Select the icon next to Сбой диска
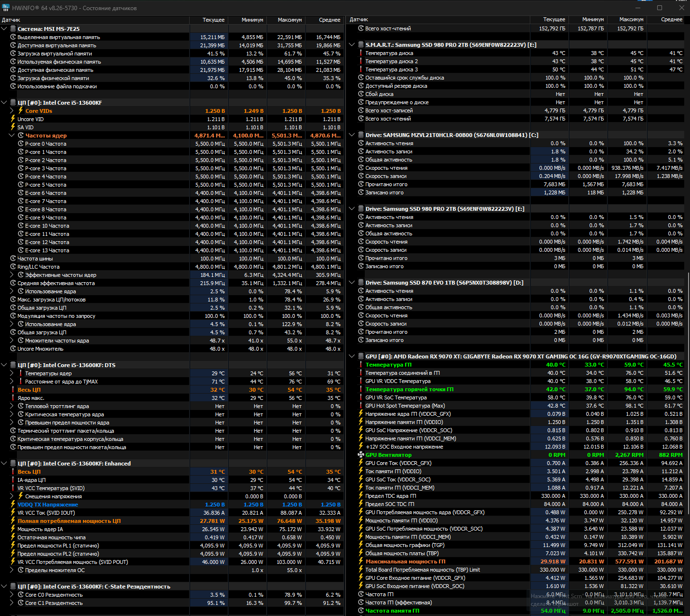This screenshot has height=616, width=690. pyautogui.click(x=361, y=94)
